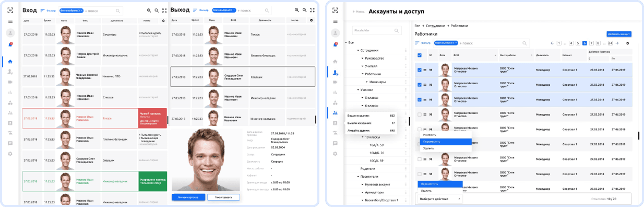Screen dimensions: 644x207
Task: Open the kebab menu for Родители tree row
Action: tap(406, 169)
